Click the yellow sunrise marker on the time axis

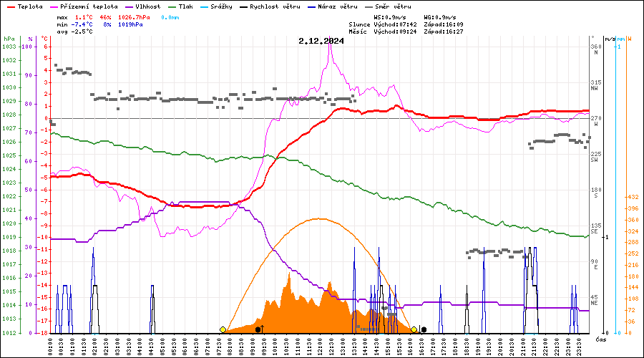pyautogui.click(x=223, y=329)
